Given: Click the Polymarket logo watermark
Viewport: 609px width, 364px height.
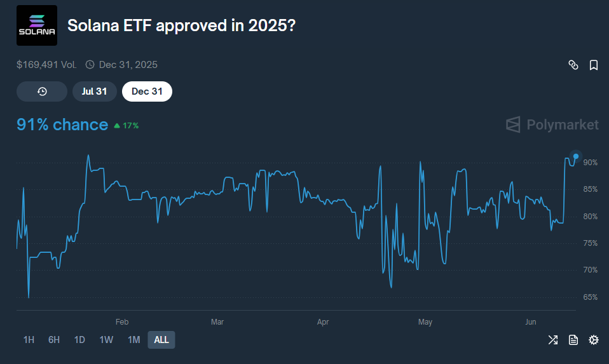Looking at the screenshot, I should click(x=552, y=125).
